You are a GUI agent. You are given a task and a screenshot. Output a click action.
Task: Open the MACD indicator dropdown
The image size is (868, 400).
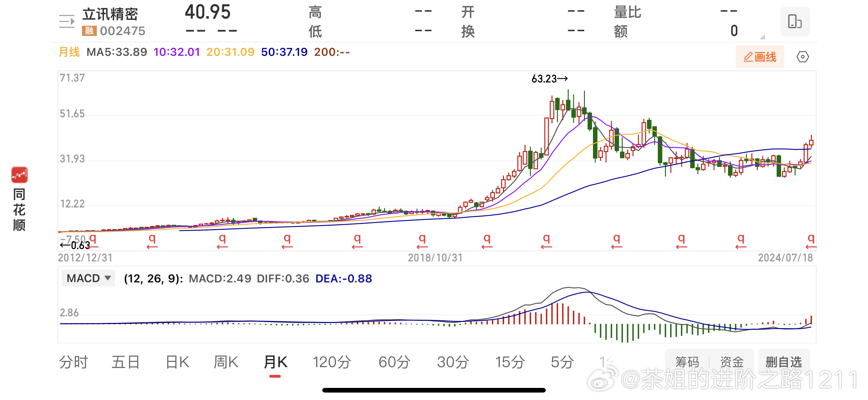pyautogui.click(x=88, y=278)
